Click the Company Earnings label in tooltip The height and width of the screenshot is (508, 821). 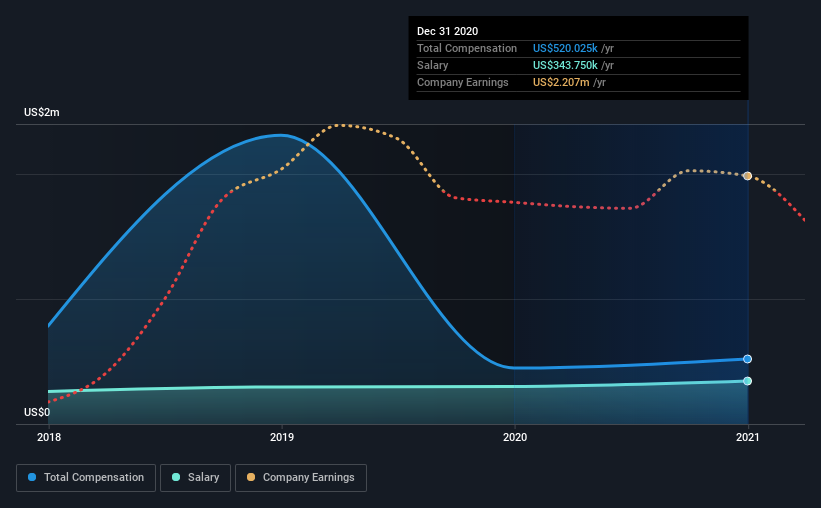pyautogui.click(x=462, y=82)
